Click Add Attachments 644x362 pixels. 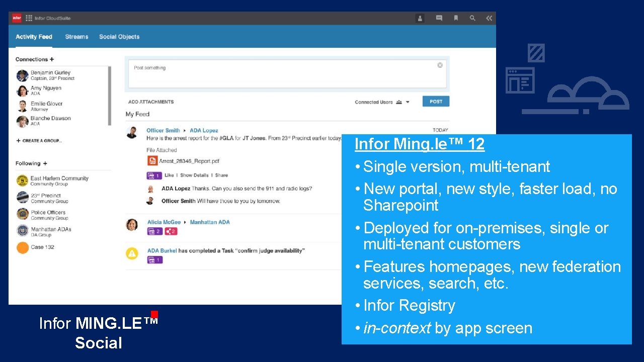click(151, 102)
